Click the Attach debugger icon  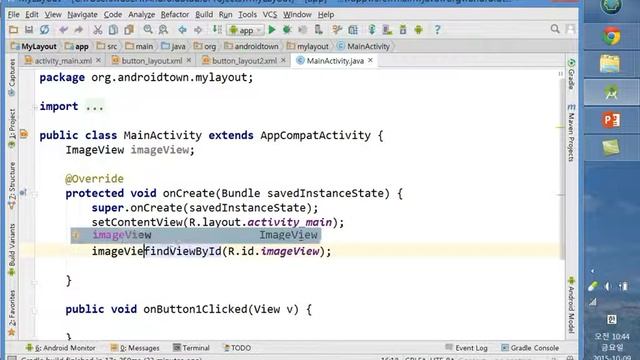[x=318, y=30]
